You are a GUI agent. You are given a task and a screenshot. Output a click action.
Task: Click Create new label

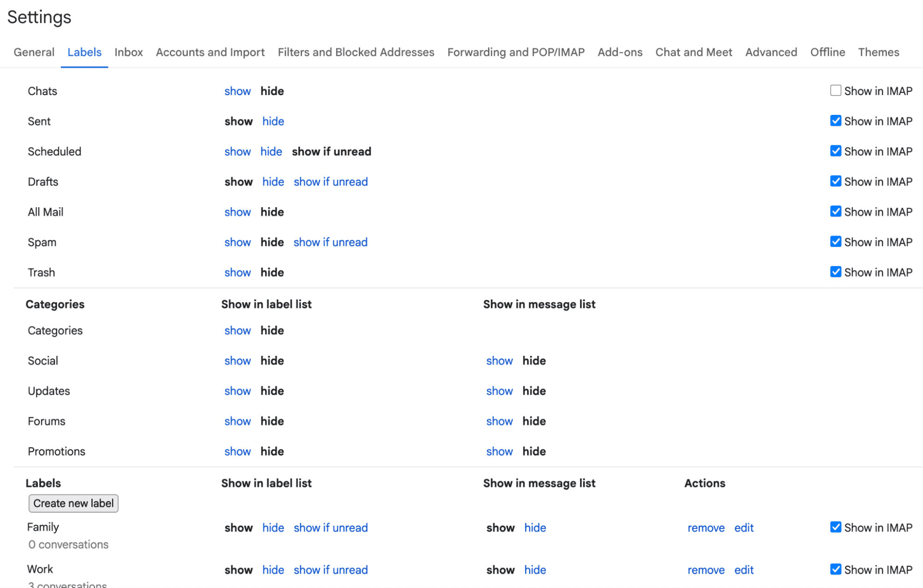click(x=73, y=503)
